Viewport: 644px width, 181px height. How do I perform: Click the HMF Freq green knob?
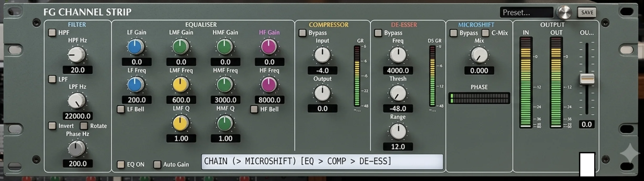[x=225, y=85]
